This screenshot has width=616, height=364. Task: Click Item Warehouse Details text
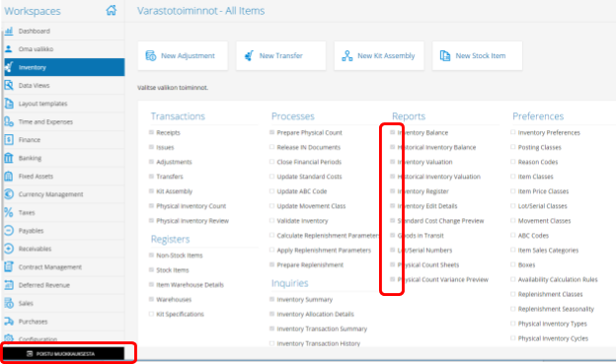pos(190,285)
